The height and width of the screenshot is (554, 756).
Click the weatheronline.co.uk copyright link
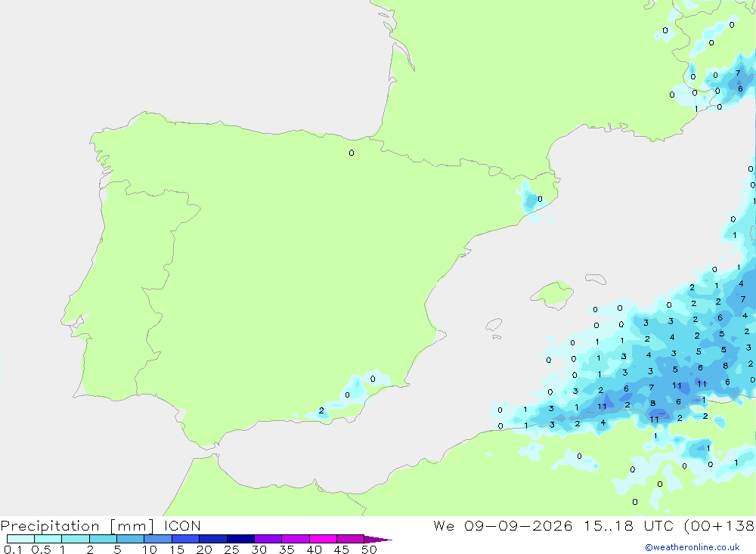coord(692,547)
